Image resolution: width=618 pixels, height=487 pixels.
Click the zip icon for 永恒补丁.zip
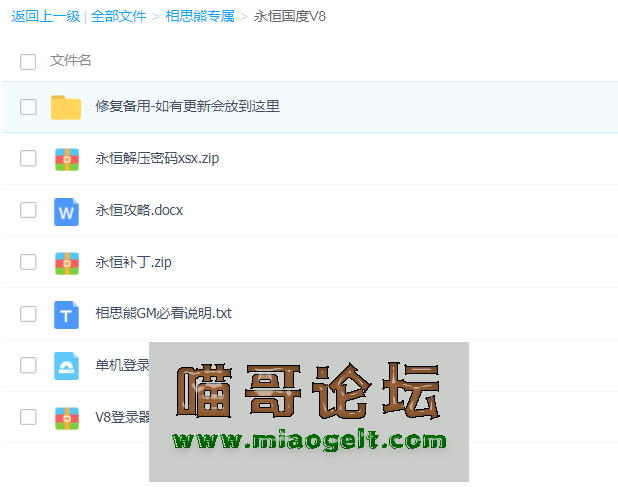[66, 263]
